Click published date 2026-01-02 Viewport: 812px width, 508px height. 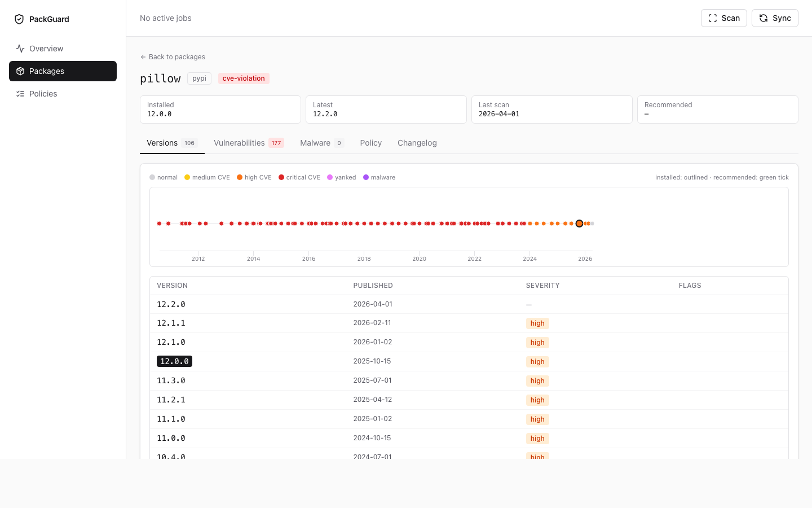[373, 342]
